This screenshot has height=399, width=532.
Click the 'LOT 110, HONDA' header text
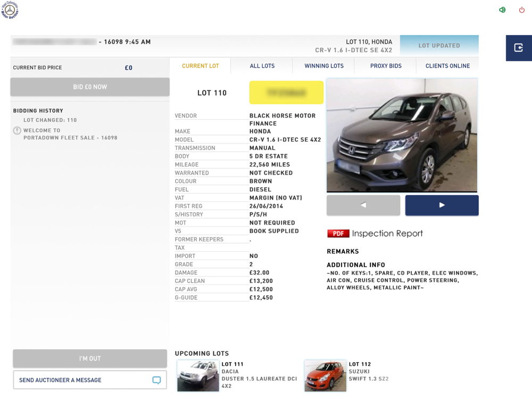click(369, 41)
